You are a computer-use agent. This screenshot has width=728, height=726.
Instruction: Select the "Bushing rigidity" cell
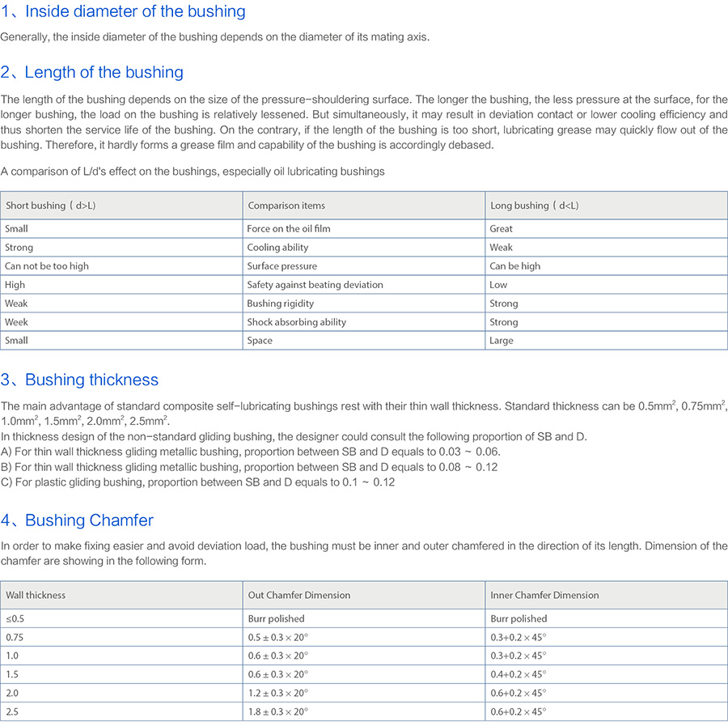[x=280, y=304]
